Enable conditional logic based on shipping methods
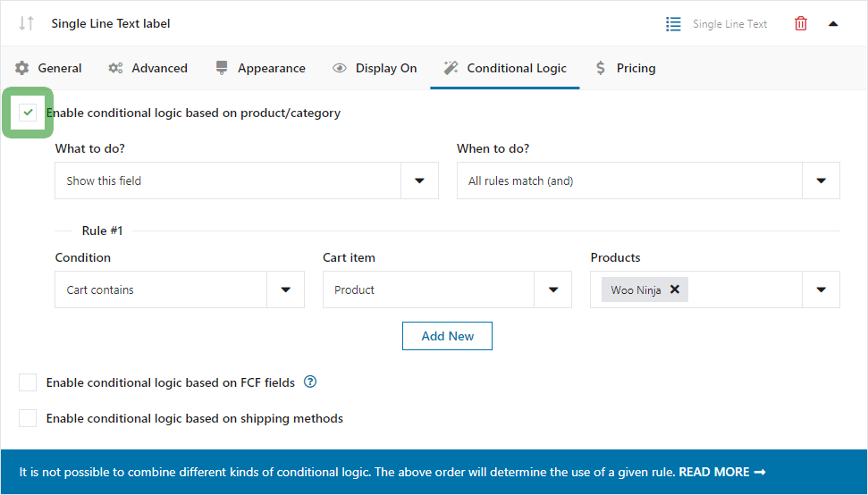The width and height of the screenshot is (868, 495). [29, 418]
